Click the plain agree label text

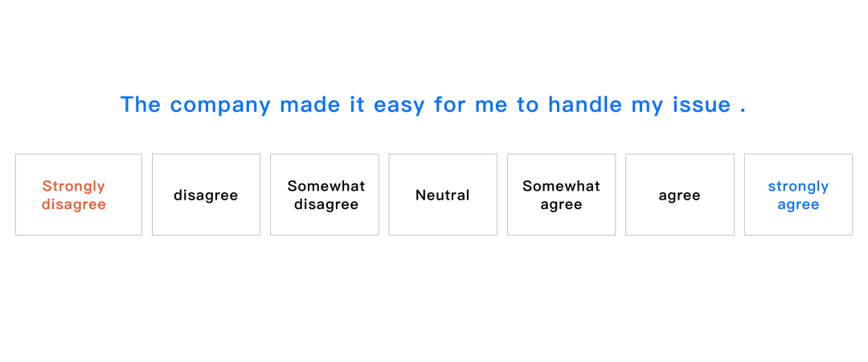click(x=679, y=196)
